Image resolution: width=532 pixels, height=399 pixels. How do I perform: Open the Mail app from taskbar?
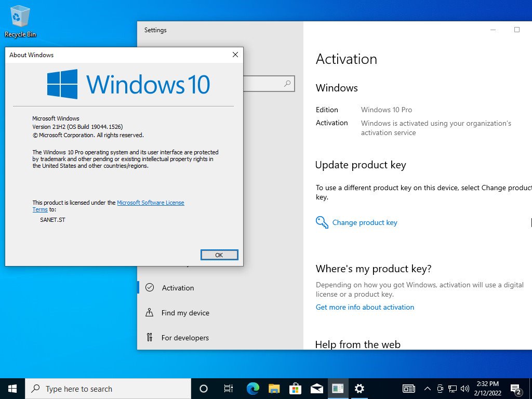pos(316,389)
